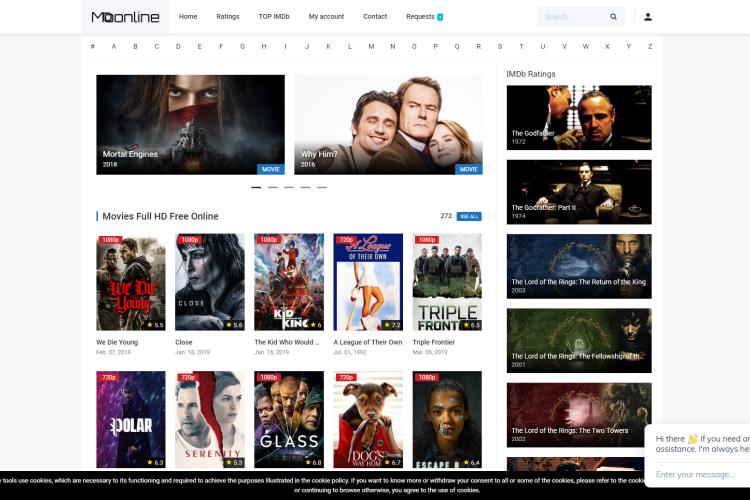Open The Return of the King card

coord(579,266)
